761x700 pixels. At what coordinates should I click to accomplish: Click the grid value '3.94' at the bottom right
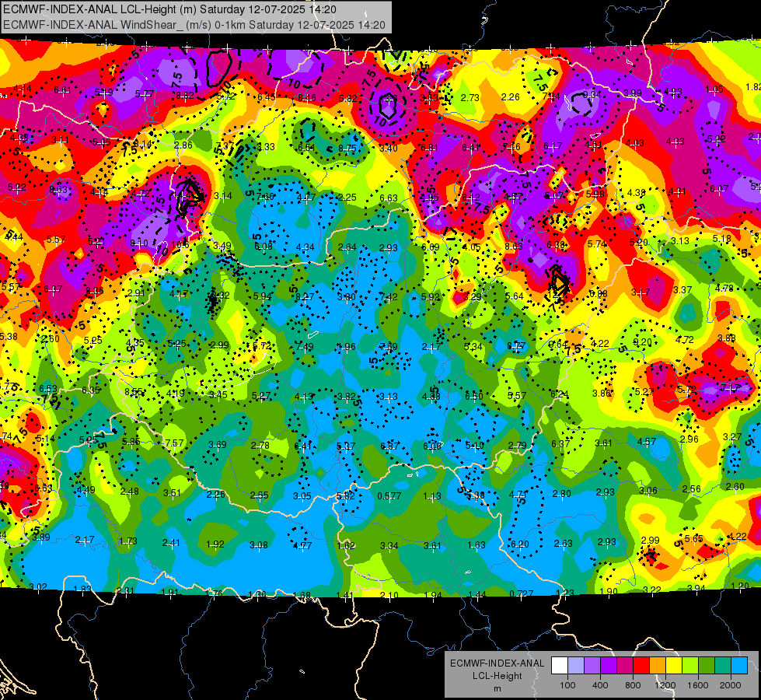point(696,588)
